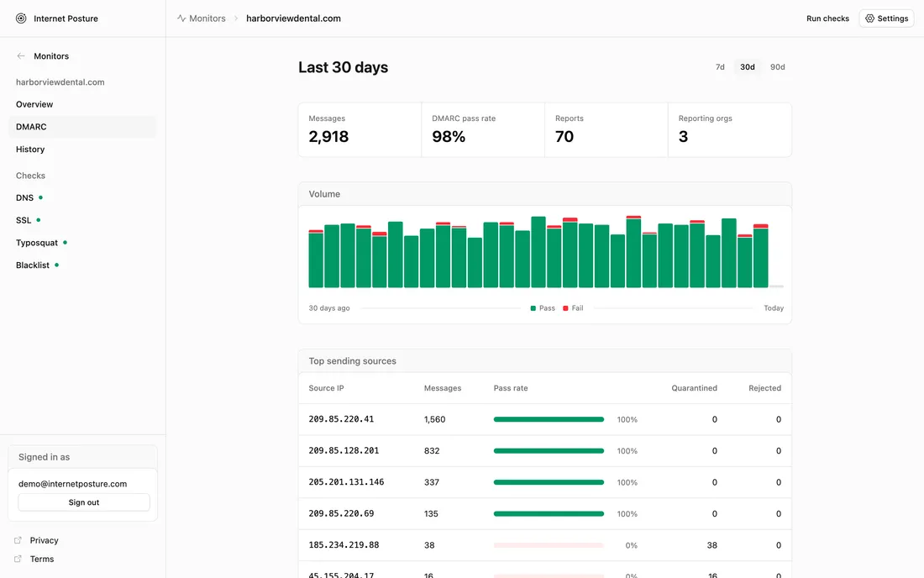The image size is (924, 578).
Task: Click the Quarantined column header
Action: (x=694, y=387)
